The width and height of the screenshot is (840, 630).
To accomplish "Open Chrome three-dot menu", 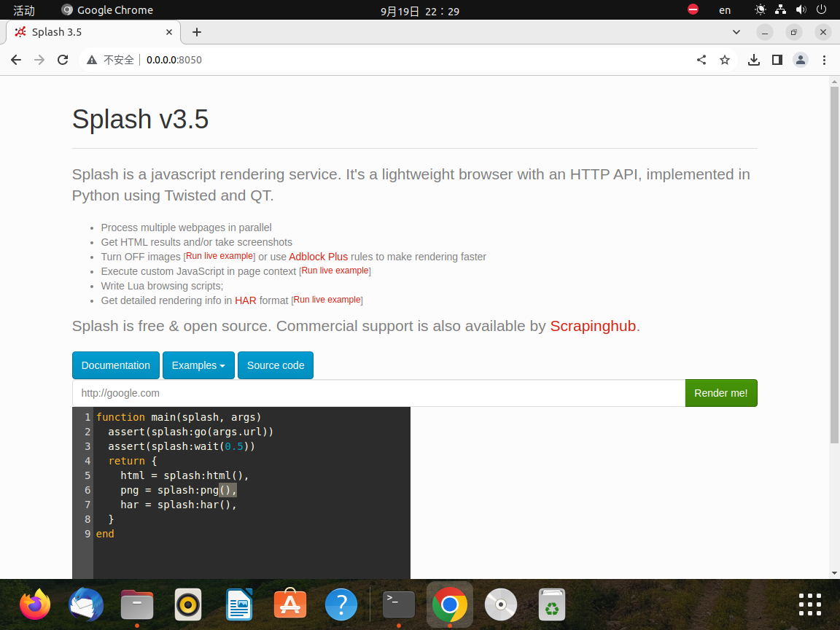I will (824, 60).
